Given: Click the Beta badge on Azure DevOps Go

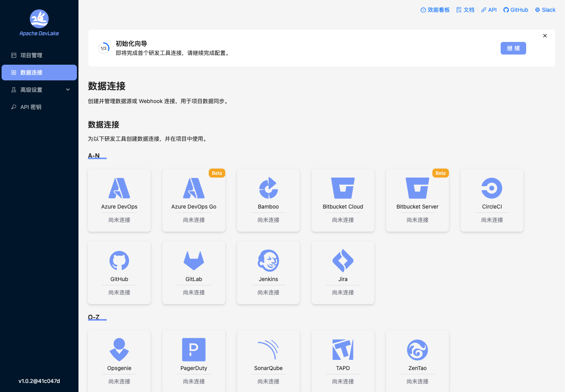Looking at the screenshot, I should click(217, 173).
